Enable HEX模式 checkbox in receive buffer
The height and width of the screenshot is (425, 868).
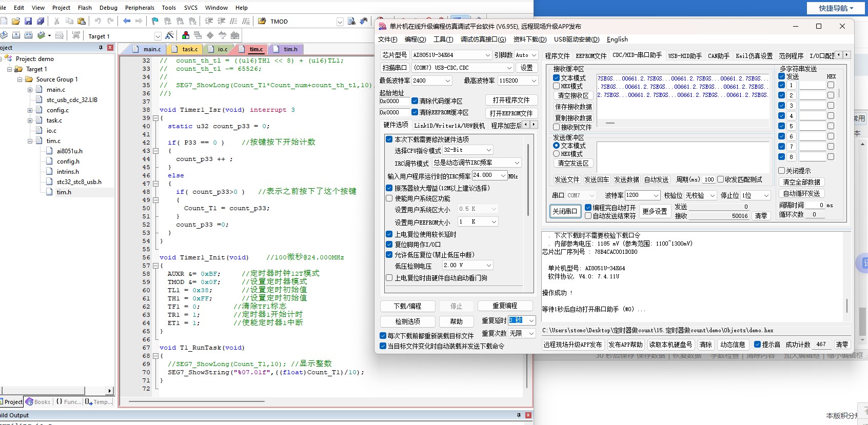pyautogui.click(x=556, y=86)
